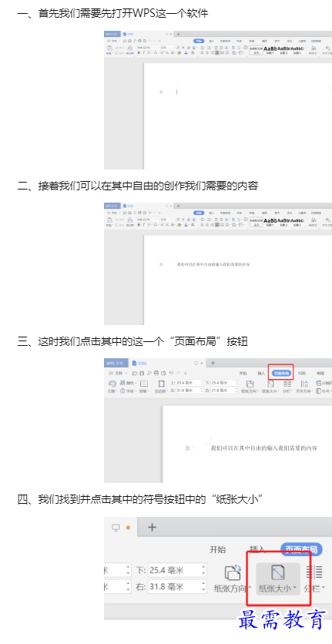Open the 纸张方向 dropdown label in step four
Screen dimensions: 332x644
[233, 588]
